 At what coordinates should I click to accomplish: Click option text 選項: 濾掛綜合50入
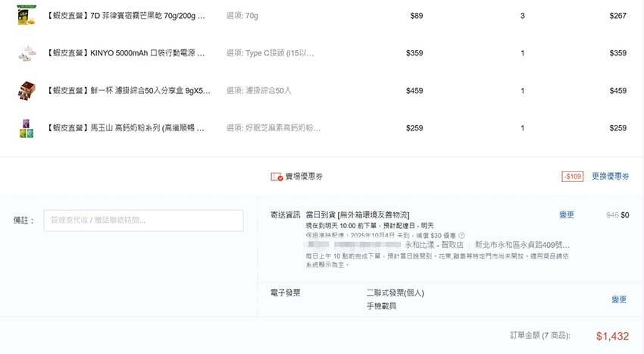tap(259, 90)
